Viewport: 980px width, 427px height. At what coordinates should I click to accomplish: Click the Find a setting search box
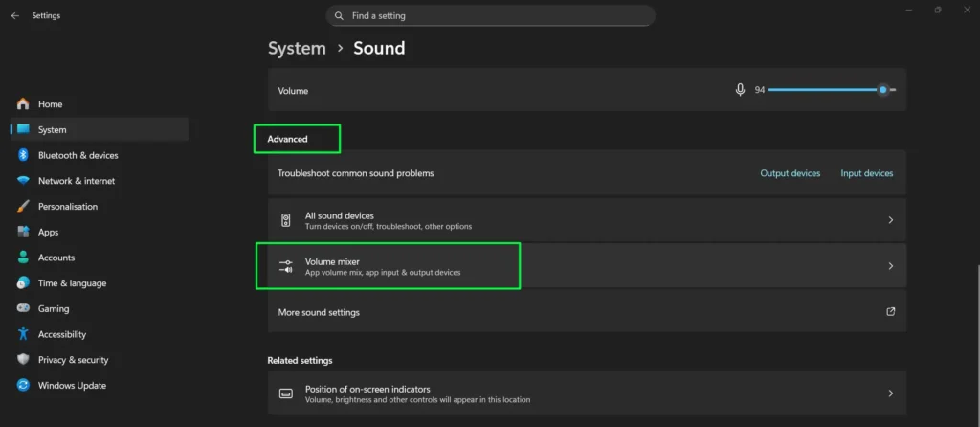(x=491, y=15)
